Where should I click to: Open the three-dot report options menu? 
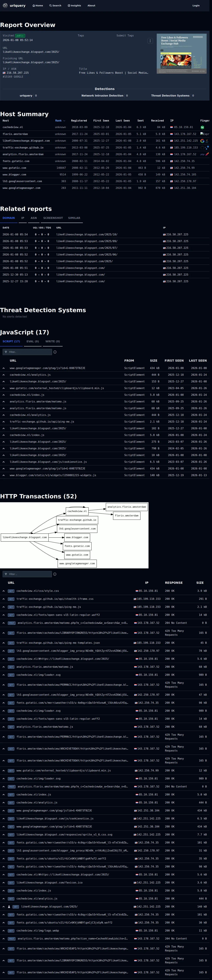(x=150, y=41)
